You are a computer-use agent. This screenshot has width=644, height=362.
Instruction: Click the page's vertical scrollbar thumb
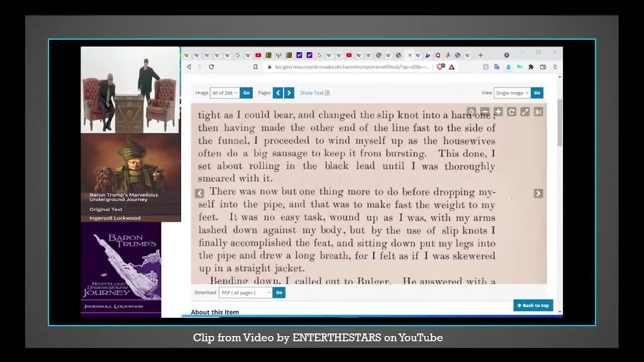click(560, 123)
